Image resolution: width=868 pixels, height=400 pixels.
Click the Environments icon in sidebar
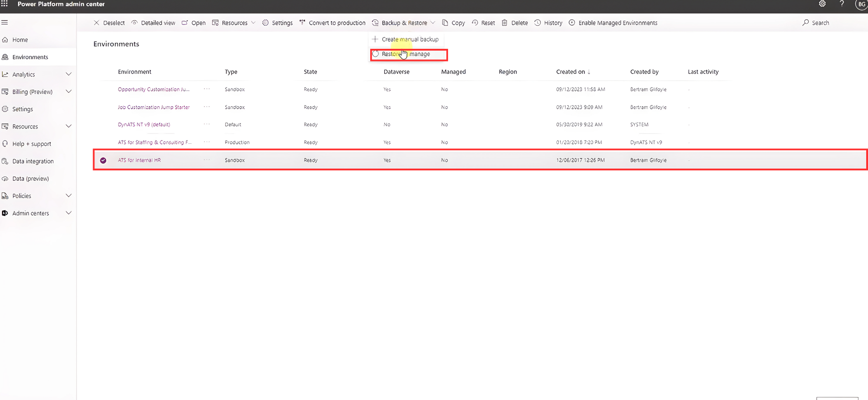point(5,57)
